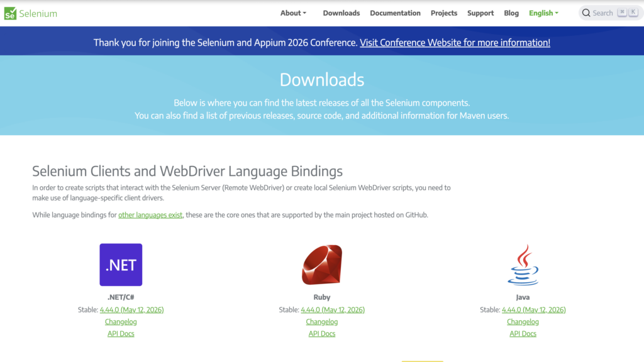Open the .NET/C# Changelog link
644x362 pixels.
tap(121, 322)
